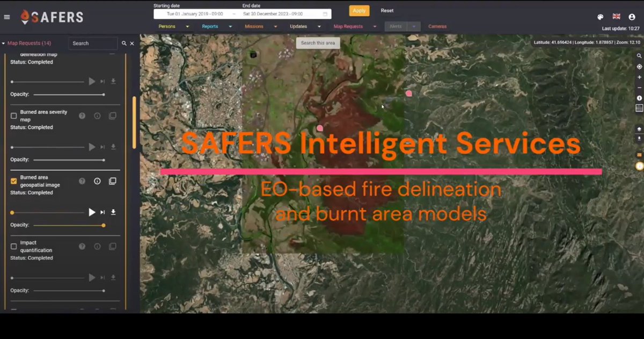This screenshot has width=644, height=339.
Task: Open the calendar icon in the date range
Action: [325, 14]
